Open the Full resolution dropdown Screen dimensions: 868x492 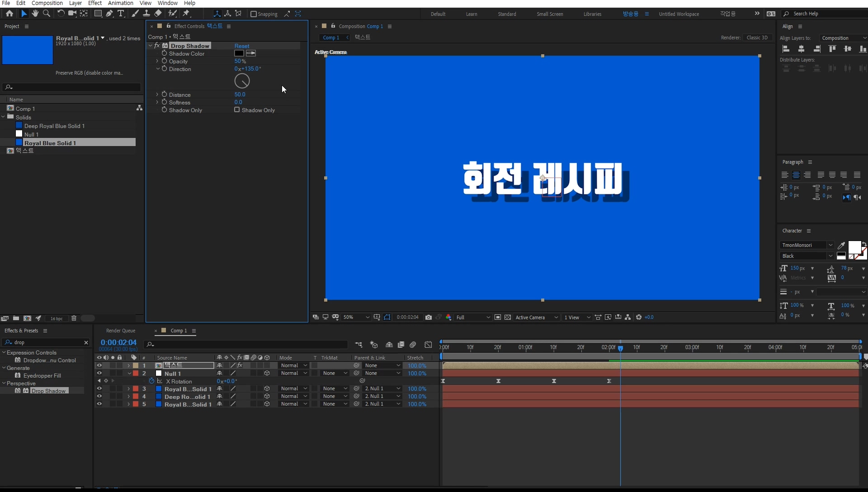point(473,317)
